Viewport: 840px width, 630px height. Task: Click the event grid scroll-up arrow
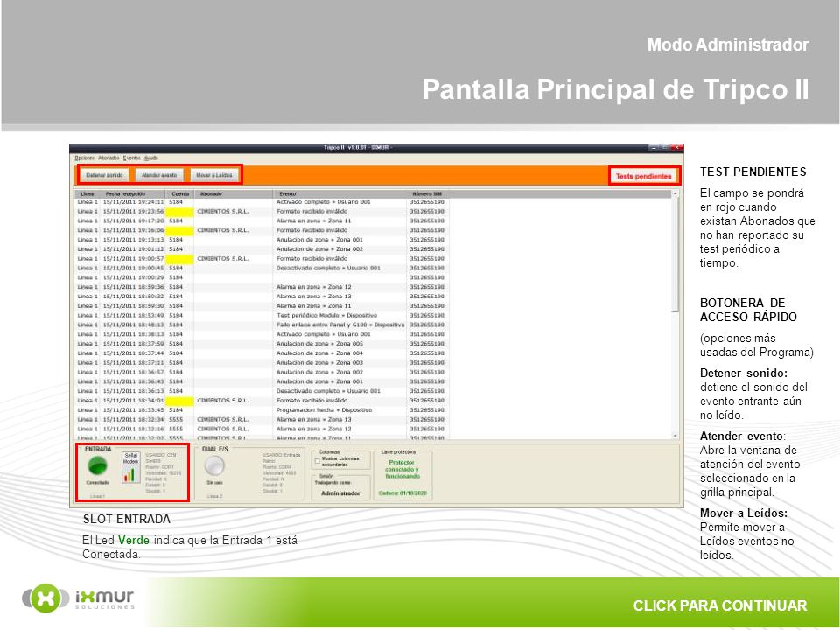675,193
